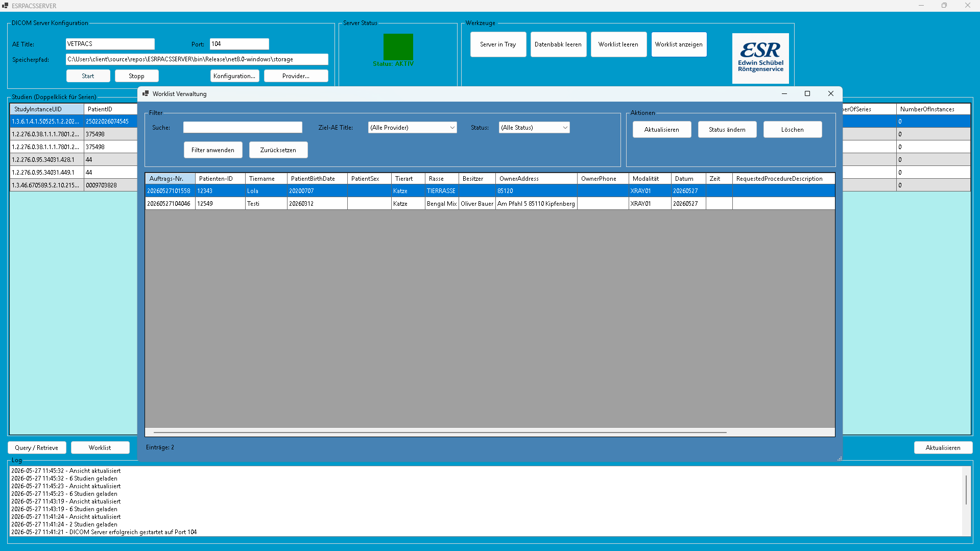Screen dimensions: 980x551
Task: Click PatientID column header in studies
Action: [x=111, y=109]
